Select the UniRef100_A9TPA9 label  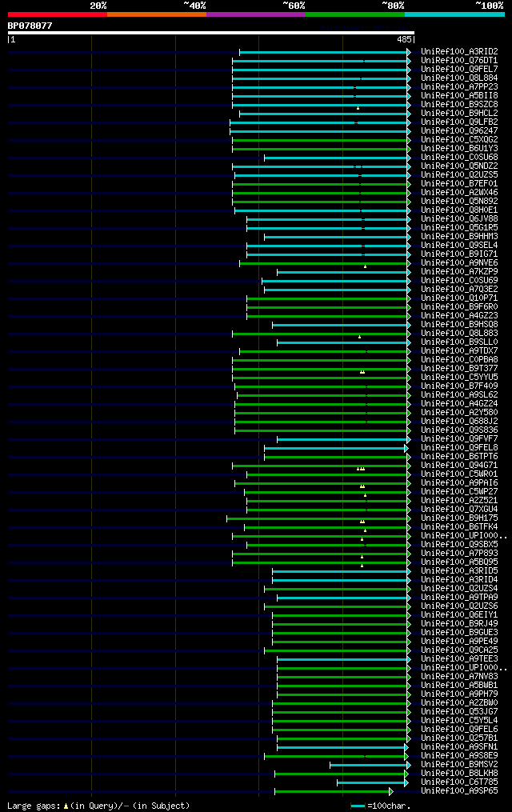[x=460, y=598]
